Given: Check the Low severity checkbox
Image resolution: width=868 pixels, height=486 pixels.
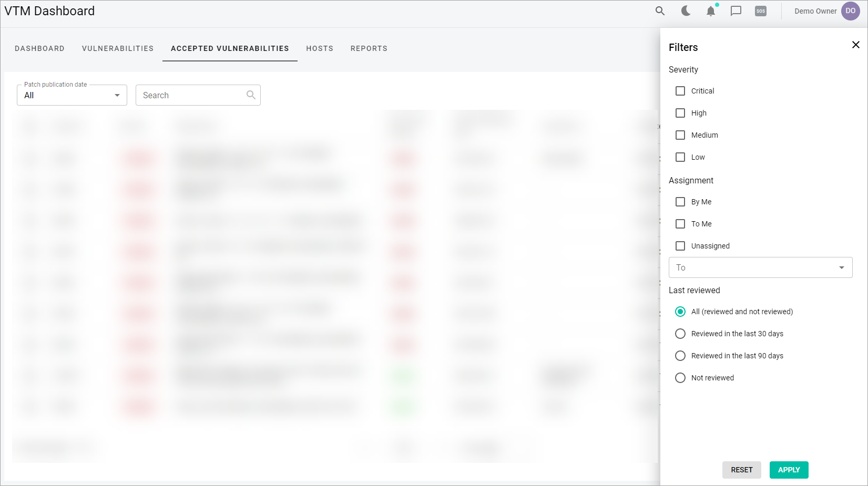Looking at the screenshot, I should point(680,157).
